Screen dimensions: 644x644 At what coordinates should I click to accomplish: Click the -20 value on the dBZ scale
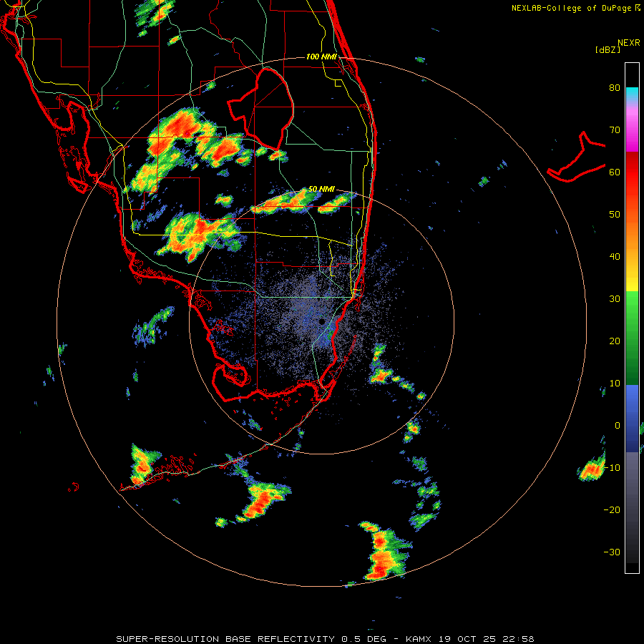pos(612,510)
